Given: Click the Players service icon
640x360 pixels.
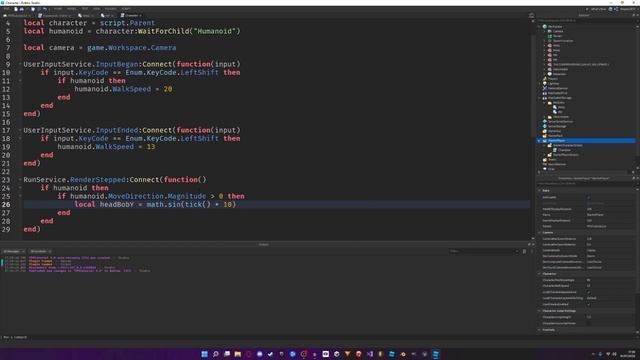Looking at the screenshot, I should pyautogui.click(x=544, y=79).
